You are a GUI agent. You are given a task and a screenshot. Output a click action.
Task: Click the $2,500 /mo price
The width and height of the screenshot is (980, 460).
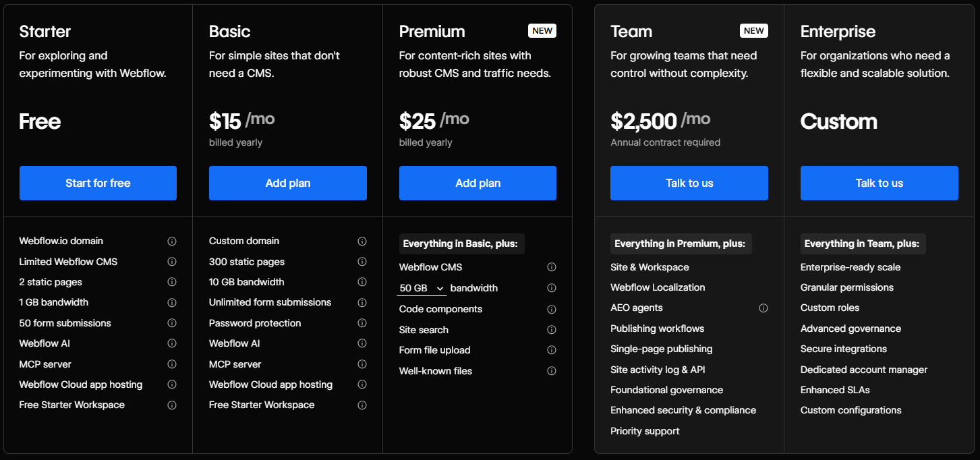pyautogui.click(x=661, y=121)
